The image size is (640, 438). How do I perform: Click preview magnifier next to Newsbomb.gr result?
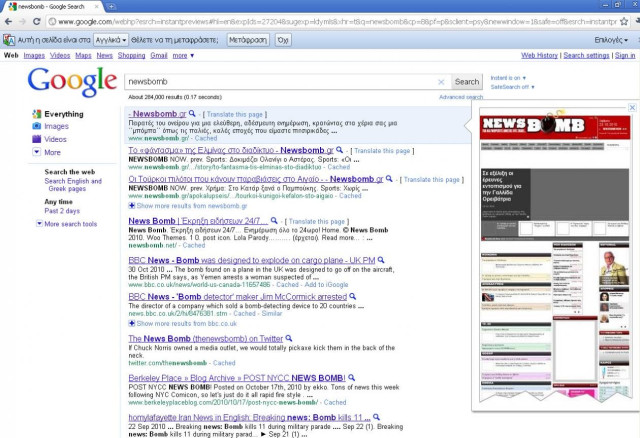(192, 113)
